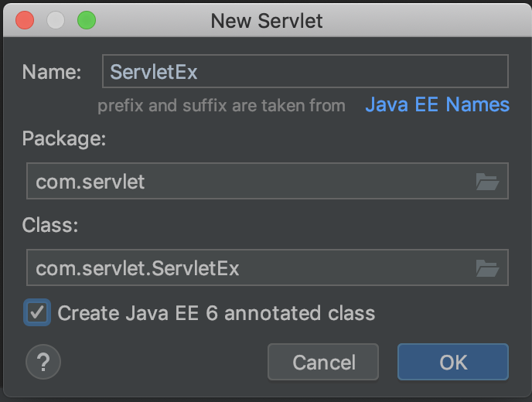Open the Package field's folder browse icon
The width and height of the screenshot is (532, 402).
487,182
